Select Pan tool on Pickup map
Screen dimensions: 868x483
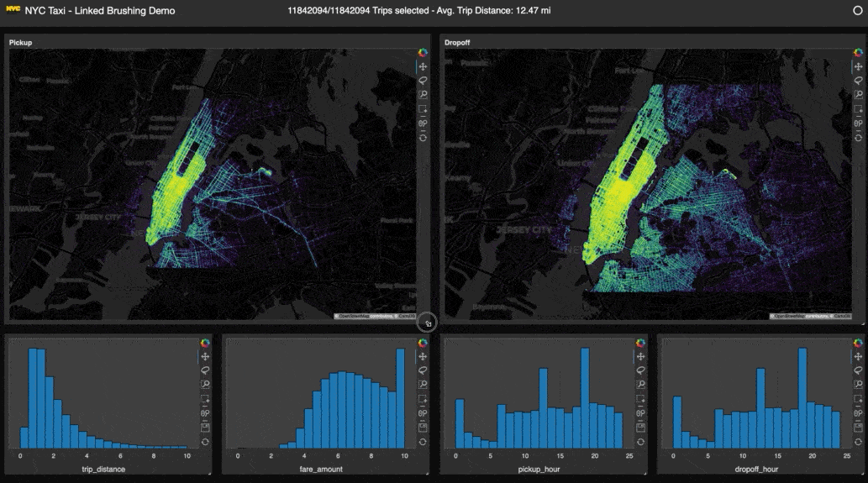pos(423,66)
